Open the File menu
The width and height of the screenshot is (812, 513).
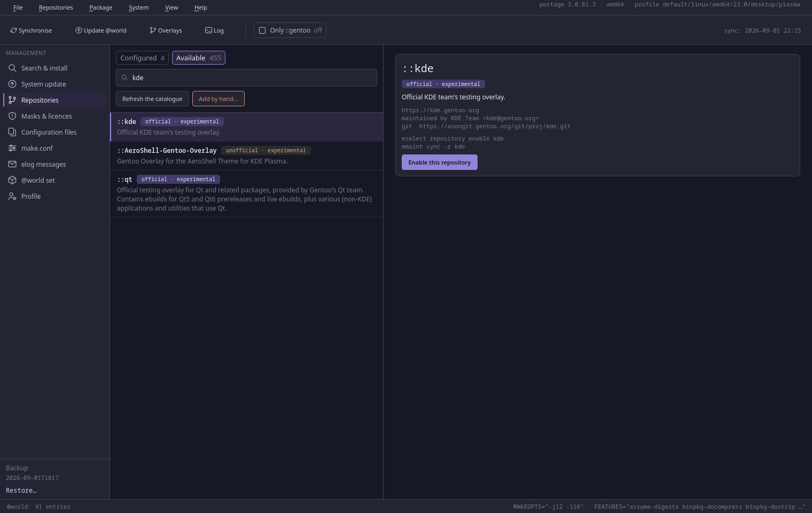coord(18,7)
